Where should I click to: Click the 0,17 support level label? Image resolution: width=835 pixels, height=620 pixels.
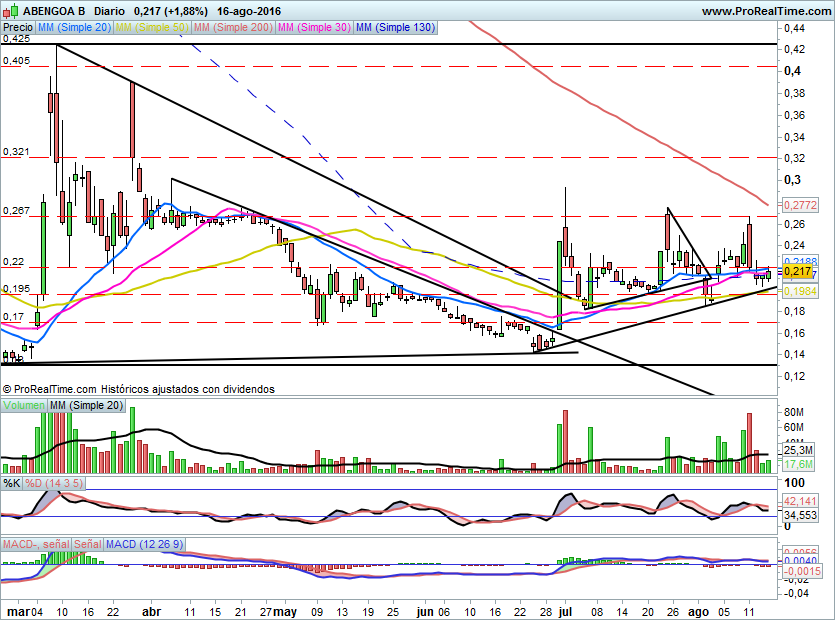tap(13, 316)
